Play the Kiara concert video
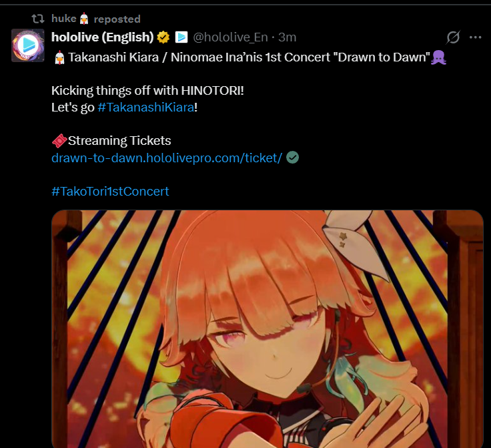The image size is (491, 448). click(x=268, y=328)
